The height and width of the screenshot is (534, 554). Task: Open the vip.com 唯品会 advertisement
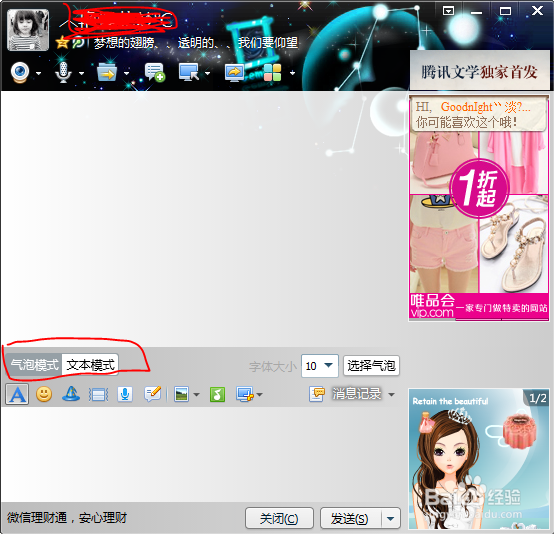[479, 208]
